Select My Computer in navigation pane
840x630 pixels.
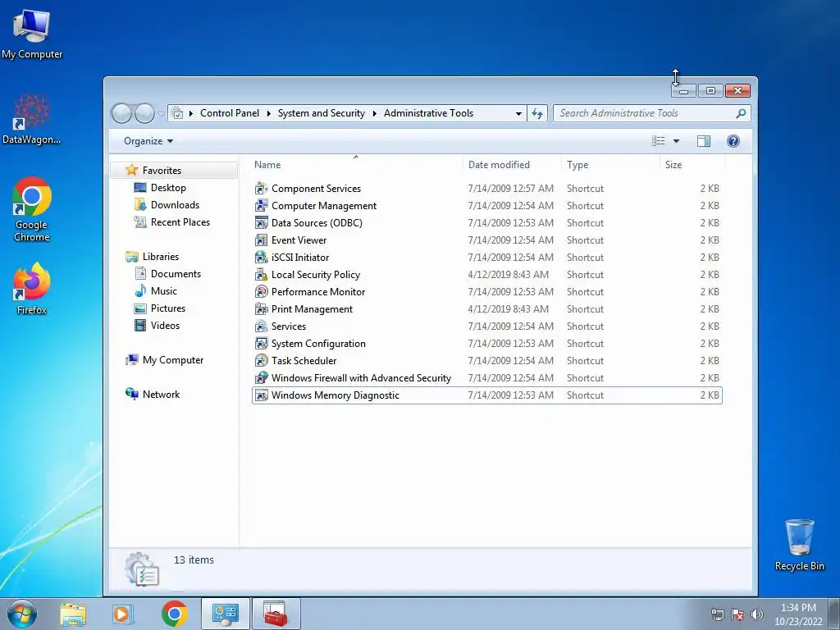172,360
